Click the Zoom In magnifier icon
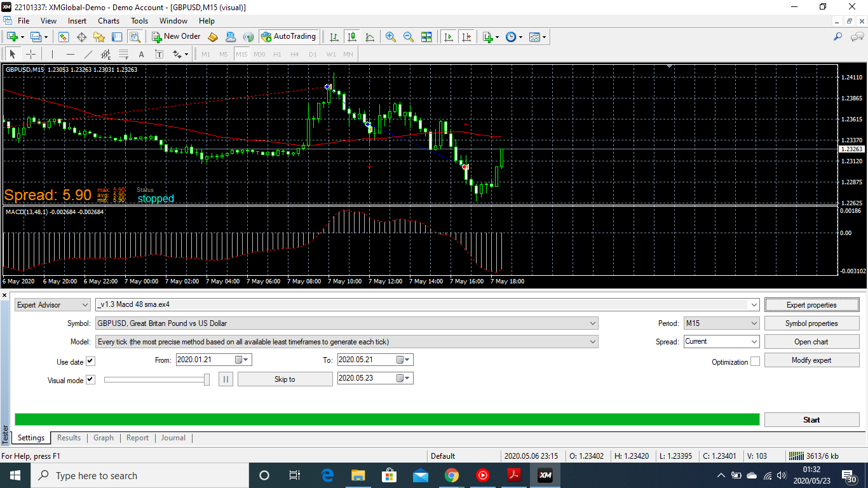868x488 pixels. (x=391, y=37)
